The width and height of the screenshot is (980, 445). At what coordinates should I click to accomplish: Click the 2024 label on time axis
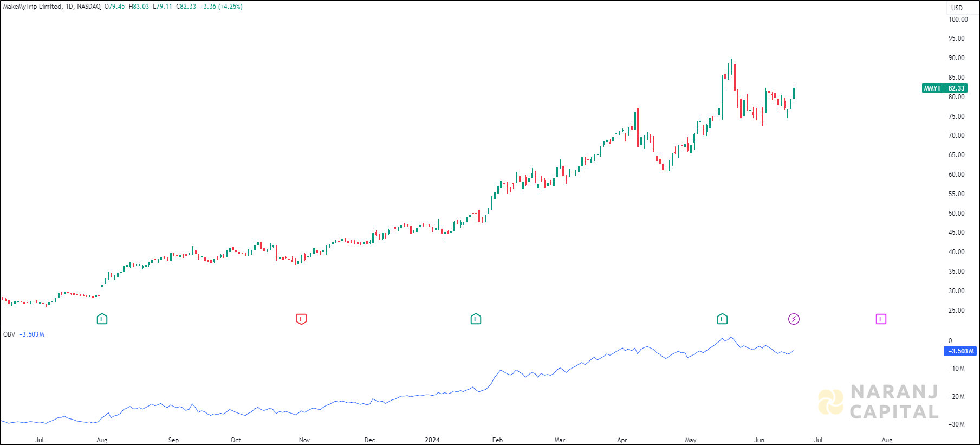(432, 440)
